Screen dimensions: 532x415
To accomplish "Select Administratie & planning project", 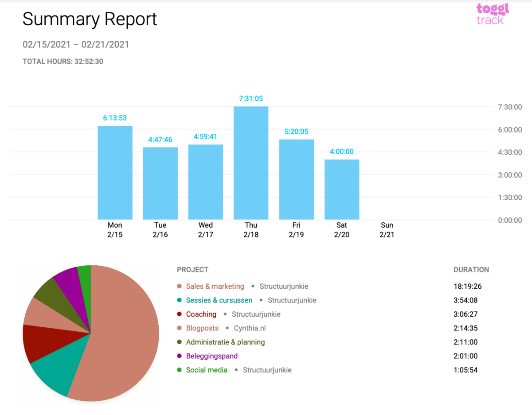I will pos(225,342).
